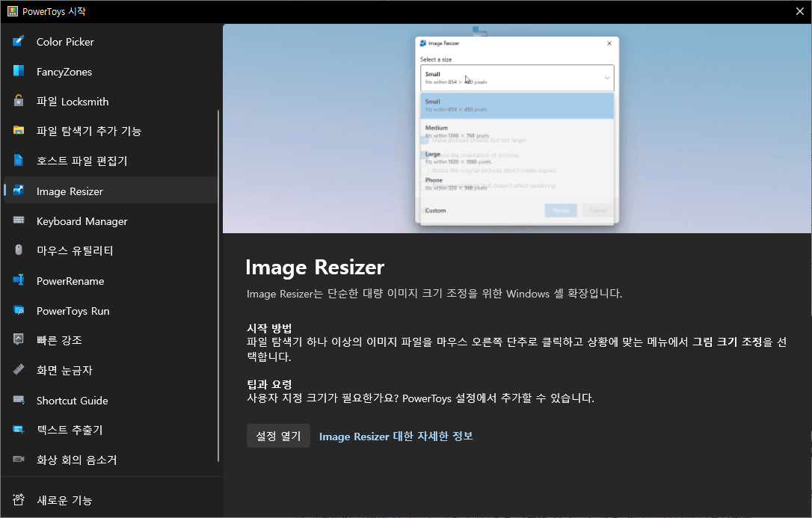Click the 마우스 유틸리티 mouse icon
Image resolution: width=812 pixels, height=518 pixels.
[x=19, y=250]
